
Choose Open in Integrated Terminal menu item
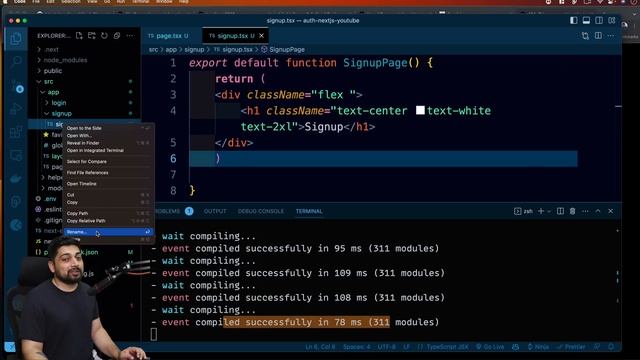tap(109, 151)
